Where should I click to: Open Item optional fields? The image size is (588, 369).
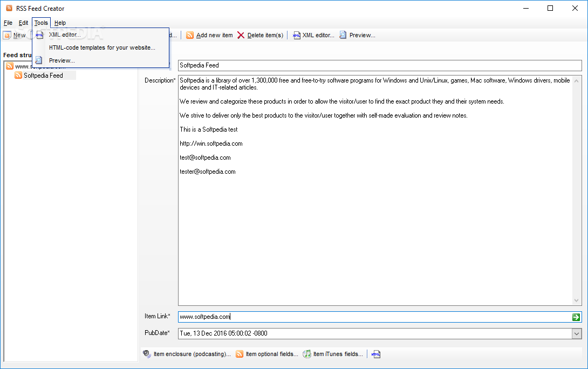click(x=267, y=354)
